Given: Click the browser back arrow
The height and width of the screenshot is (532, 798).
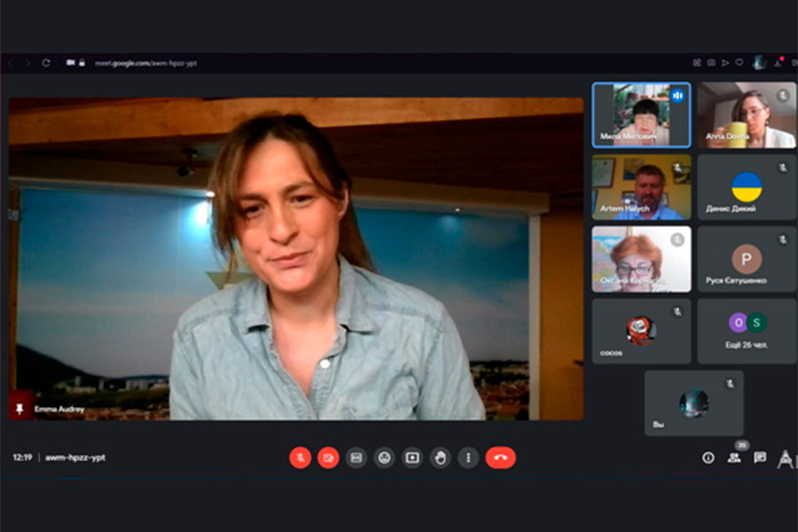Looking at the screenshot, I should click(11, 63).
